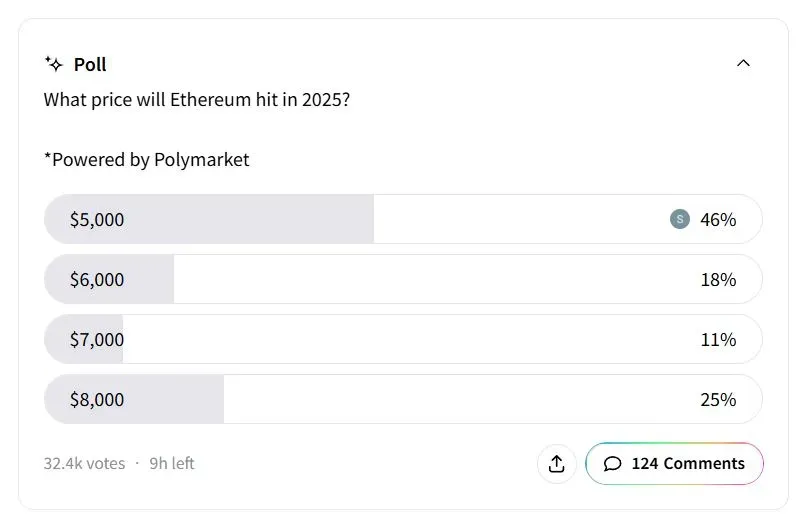The image size is (802, 526).
Task: Click the Ethereum 2025 price question
Action: coord(197,100)
